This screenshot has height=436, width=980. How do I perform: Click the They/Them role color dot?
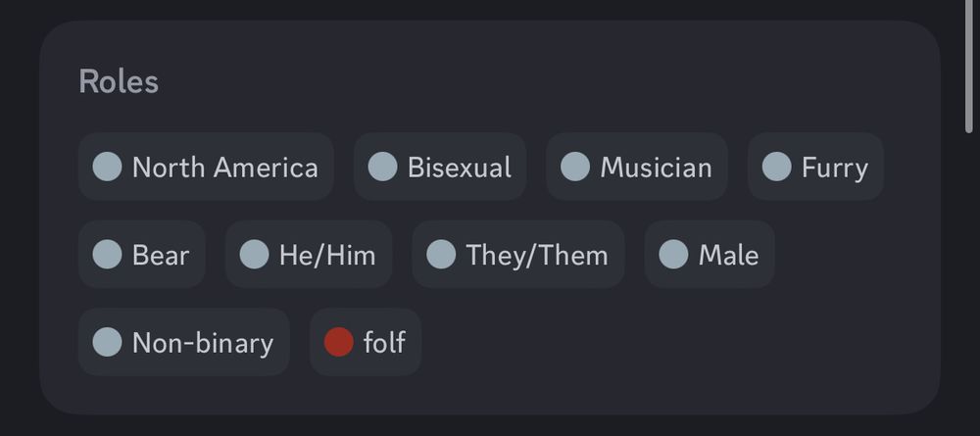[441, 255]
